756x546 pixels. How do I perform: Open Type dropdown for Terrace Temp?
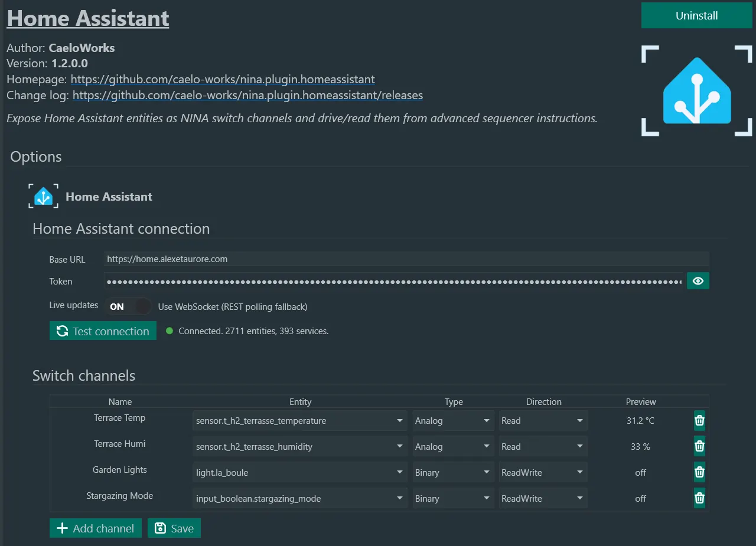pos(454,421)
